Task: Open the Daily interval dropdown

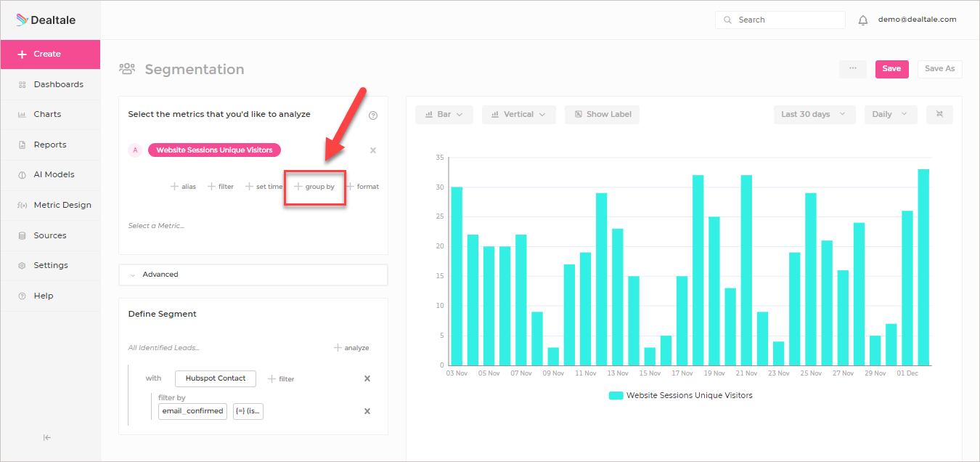Action: [x=891, y=114]
